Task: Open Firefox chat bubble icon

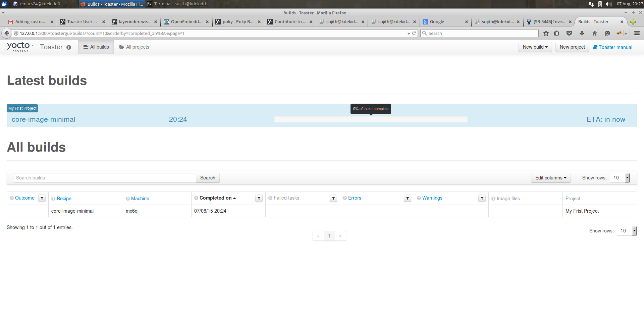Action: (607, 33)
